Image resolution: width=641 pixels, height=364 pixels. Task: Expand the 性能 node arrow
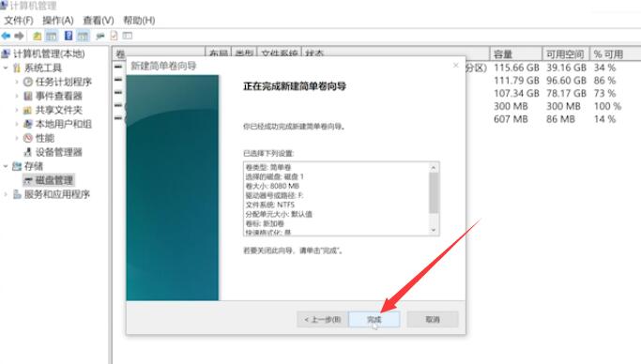click(17, 138)
